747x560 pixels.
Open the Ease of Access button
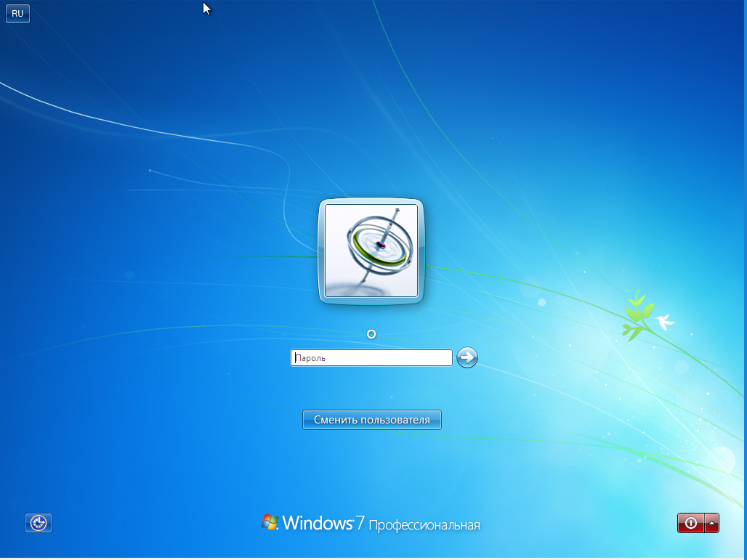[38, 523]
